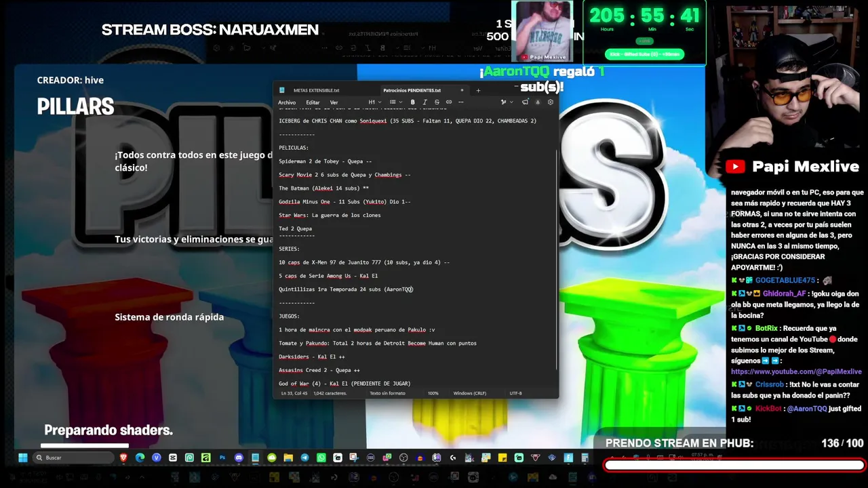Image resolution: width=868 pixels, height=488 pixels.
Task: Click the Notepad vertical scrollbar
Action: coord(556,259)
